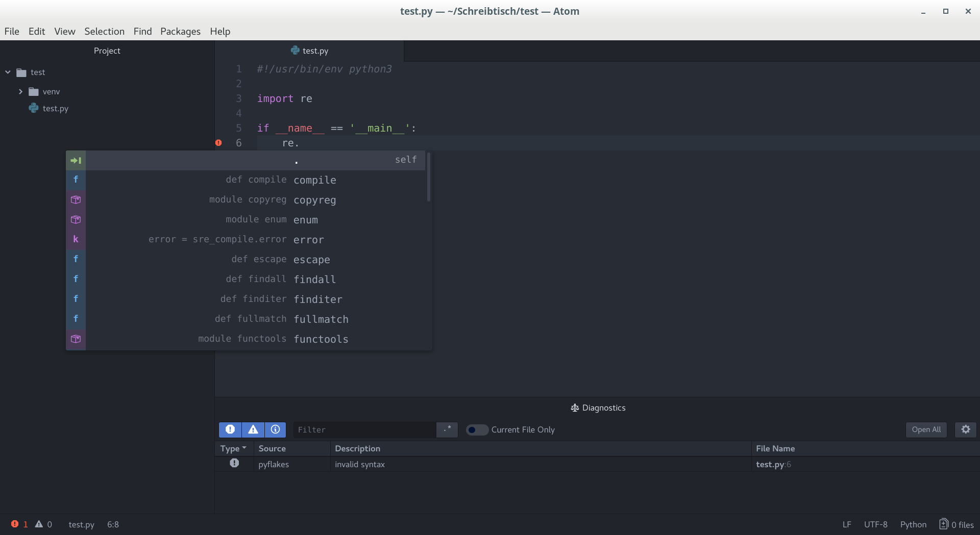Image resolution: width=980 pixels, height=535 pixels.
Task: Click the error count icon in status bar
Action: [x=15, y=524]
